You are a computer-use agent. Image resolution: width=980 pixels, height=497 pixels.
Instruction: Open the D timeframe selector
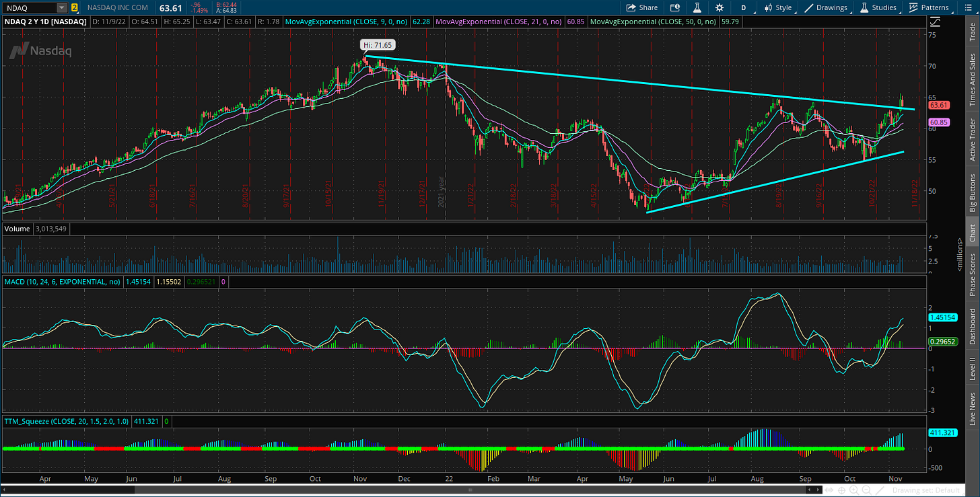coord(744,7)
